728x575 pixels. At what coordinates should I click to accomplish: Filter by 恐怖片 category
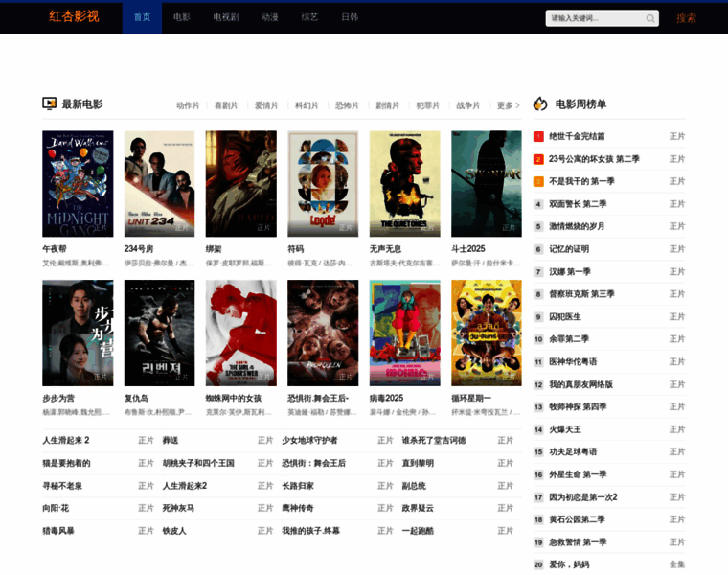348,106
